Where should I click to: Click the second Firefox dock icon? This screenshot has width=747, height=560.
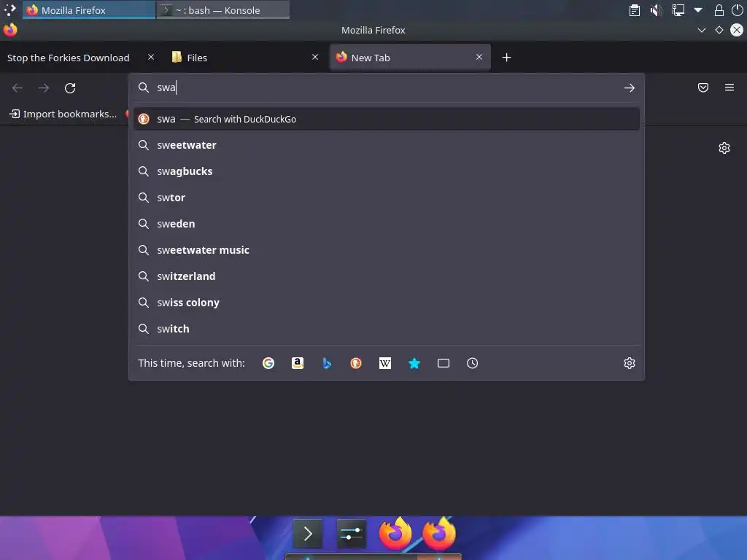439,533
